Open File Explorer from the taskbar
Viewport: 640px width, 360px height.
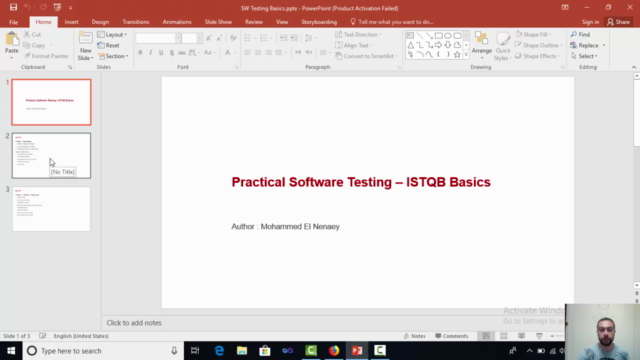click(242, 351)
